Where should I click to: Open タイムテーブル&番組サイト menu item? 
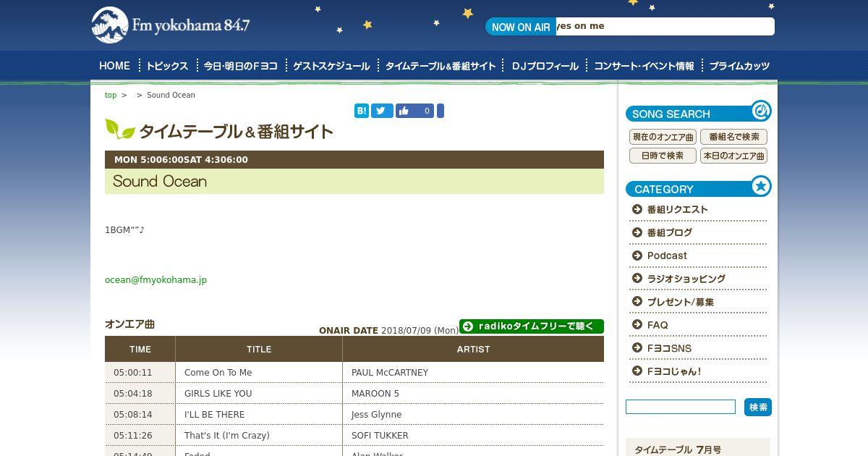click(441, 66)
